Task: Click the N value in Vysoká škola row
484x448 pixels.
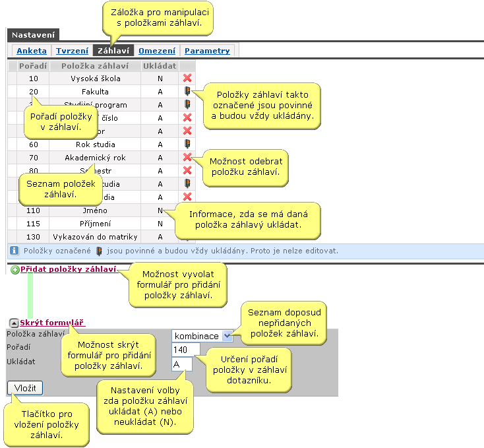Action: point(160,79)
